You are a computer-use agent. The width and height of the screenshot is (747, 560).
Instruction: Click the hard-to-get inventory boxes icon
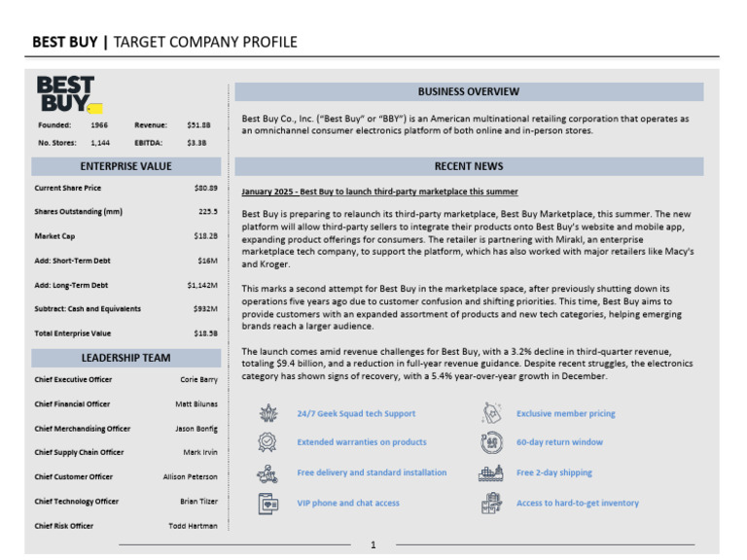coord(491,504)
